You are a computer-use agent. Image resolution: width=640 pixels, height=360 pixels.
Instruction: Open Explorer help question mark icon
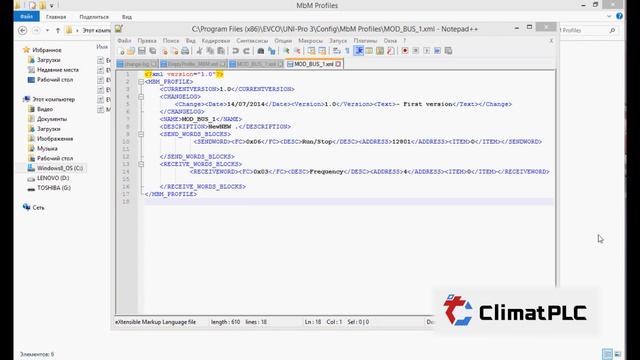point(619,16)
